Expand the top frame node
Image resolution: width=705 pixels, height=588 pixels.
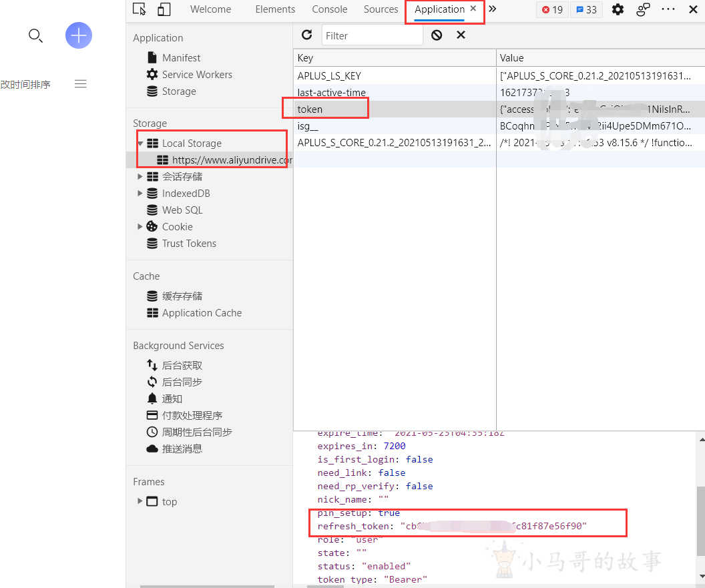coord(140,501)
